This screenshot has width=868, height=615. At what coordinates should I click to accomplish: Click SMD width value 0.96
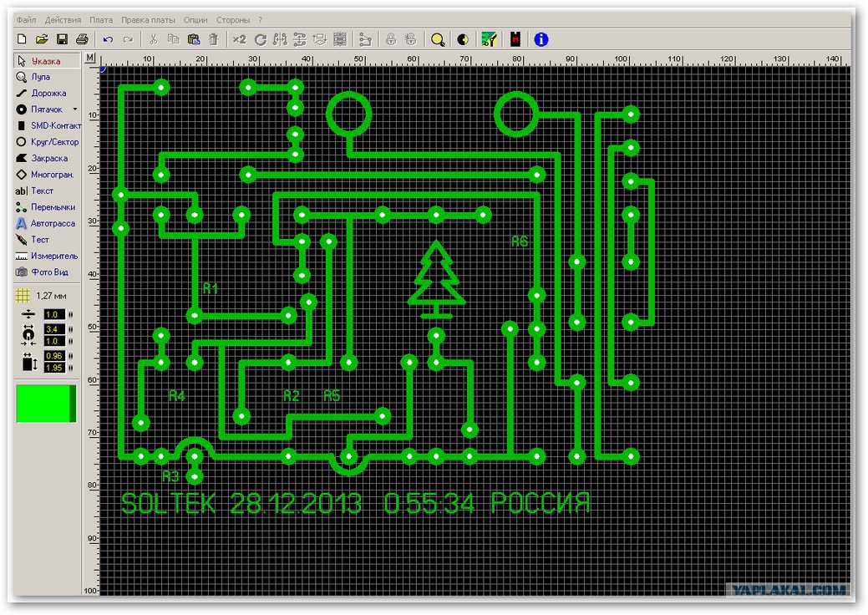tap(54, 356)
